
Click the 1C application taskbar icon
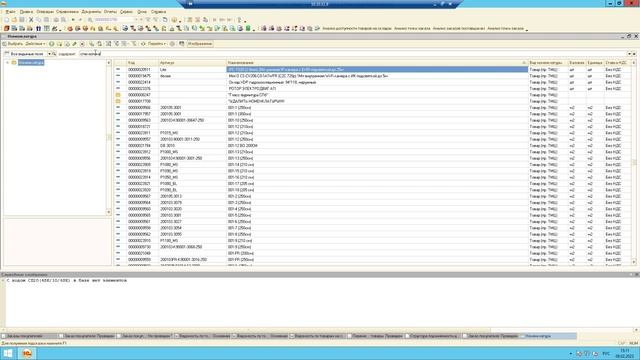(27, 353)
